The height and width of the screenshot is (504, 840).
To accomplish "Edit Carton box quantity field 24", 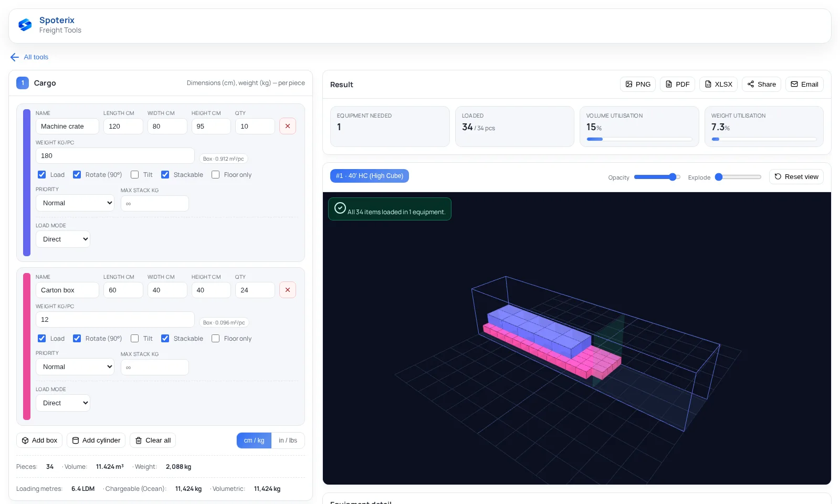I will [x=255, y=290].
